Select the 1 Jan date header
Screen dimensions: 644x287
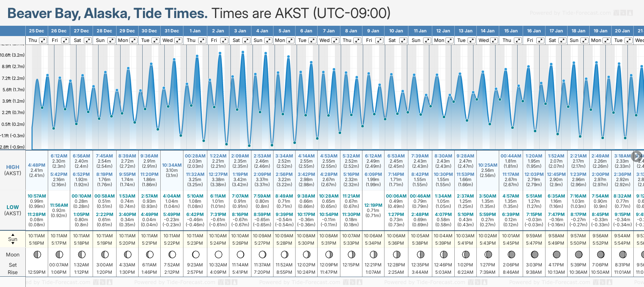pyautogui.click(x=195, y=31)
